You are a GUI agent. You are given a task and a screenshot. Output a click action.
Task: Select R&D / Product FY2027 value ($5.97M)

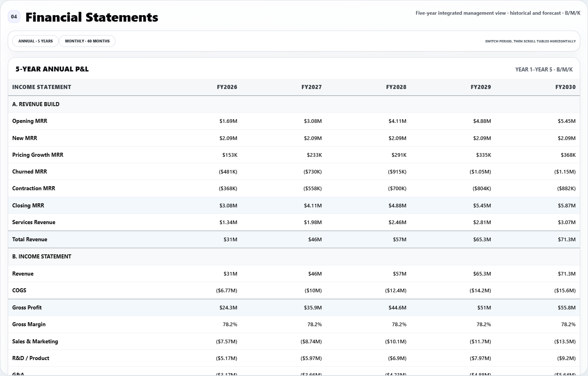[x=311, y=358]
